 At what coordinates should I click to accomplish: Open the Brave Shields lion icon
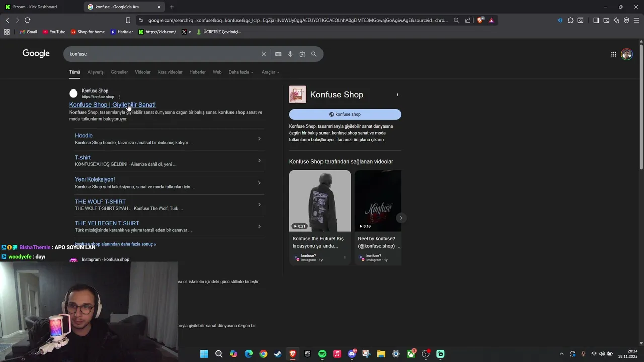coord(480,20)
